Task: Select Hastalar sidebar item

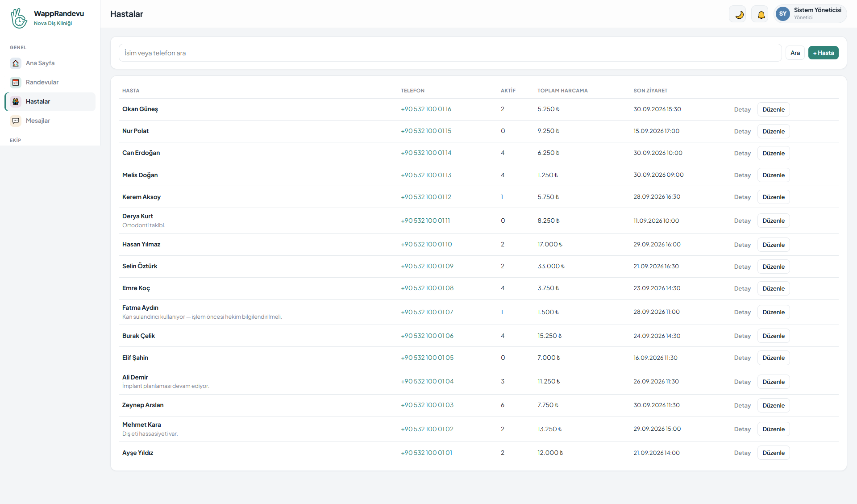Action: (x=50, y=101)
